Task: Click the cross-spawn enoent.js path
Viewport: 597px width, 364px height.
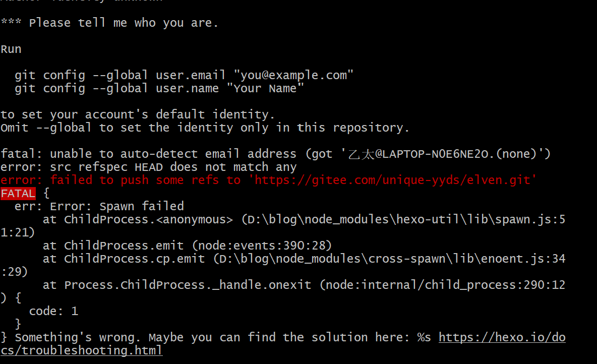Action: pyautogui.click(x=389, y=259)
